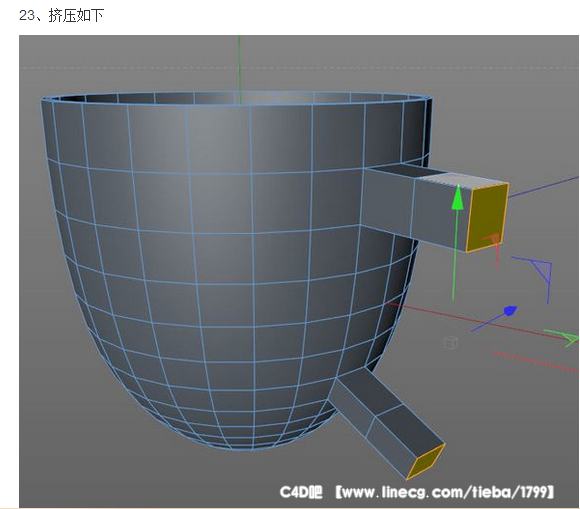
Task: Select the lower yellow highlighted polygon
Action: [426, 461]
